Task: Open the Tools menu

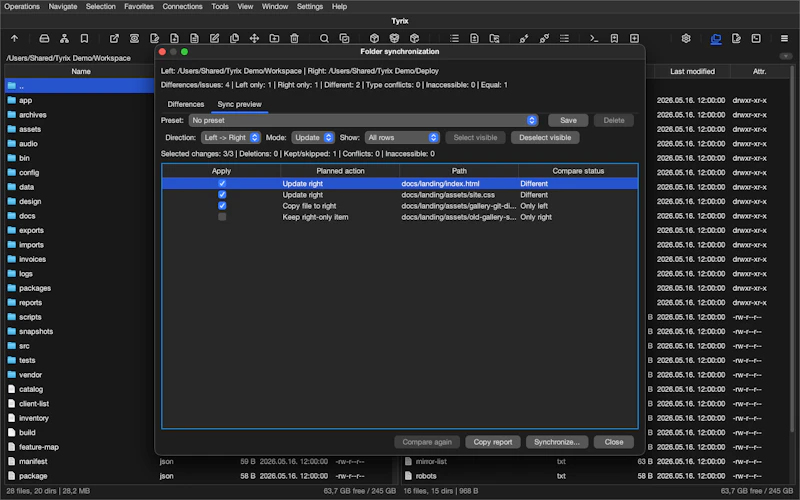Action: (x=220, y=7)
